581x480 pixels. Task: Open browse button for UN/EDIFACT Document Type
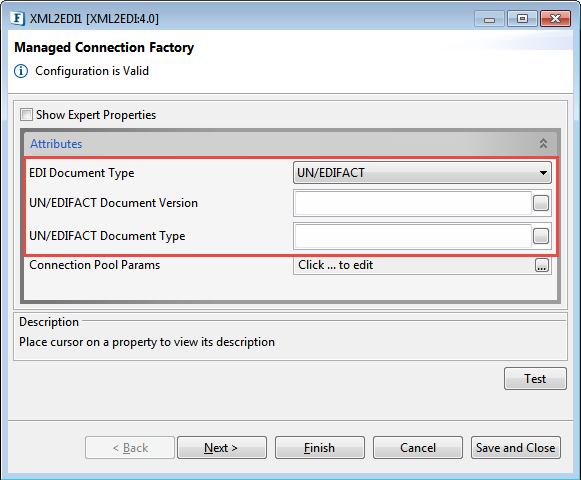[x=541, y=236]
